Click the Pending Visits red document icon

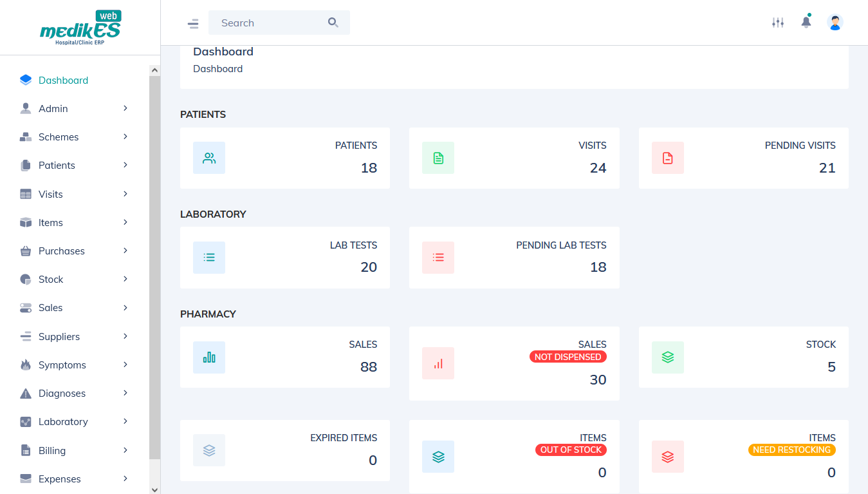click(x=667, y=158)
